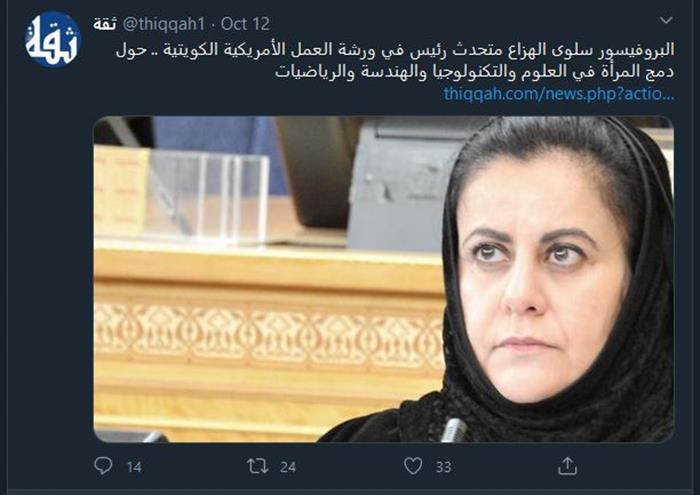Retweet using the arrows icon
700x495 pixels.
tap(258, 466)
